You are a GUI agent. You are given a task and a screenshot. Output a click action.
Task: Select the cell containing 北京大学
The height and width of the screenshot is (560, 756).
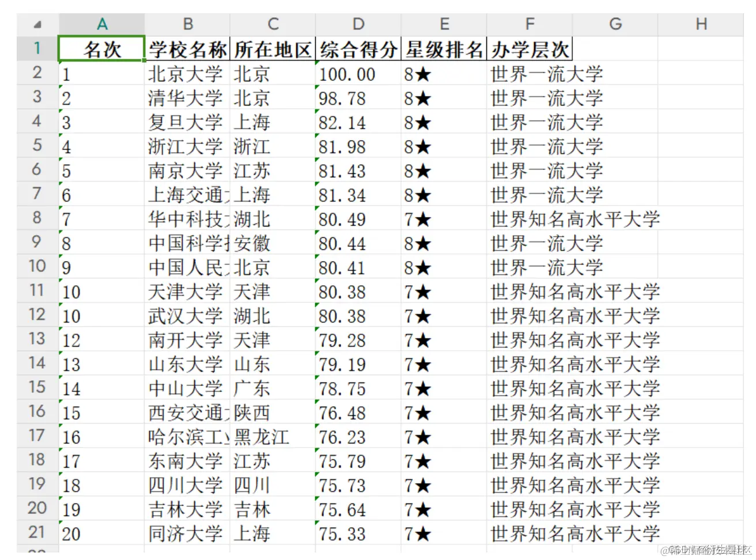(187, 73)
